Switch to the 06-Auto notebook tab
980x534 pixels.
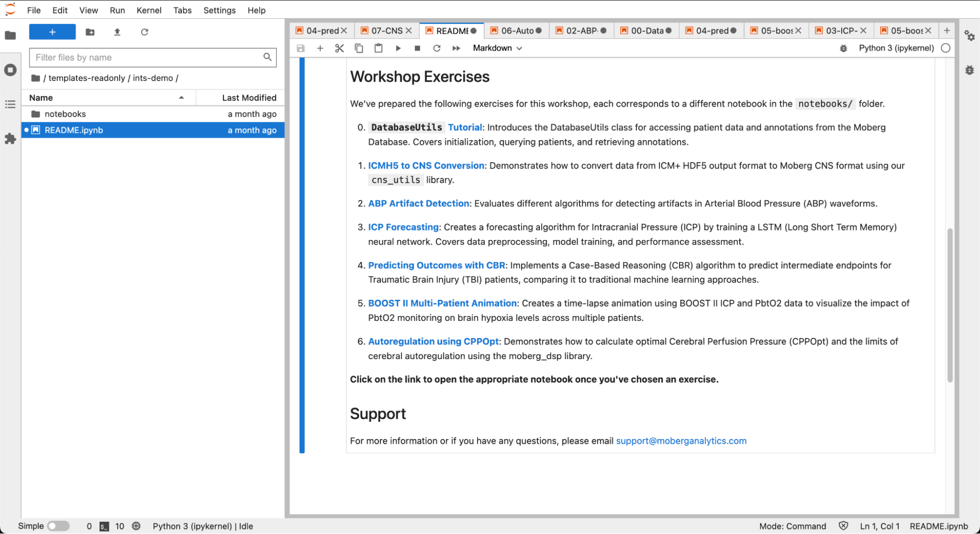[517, 30]
